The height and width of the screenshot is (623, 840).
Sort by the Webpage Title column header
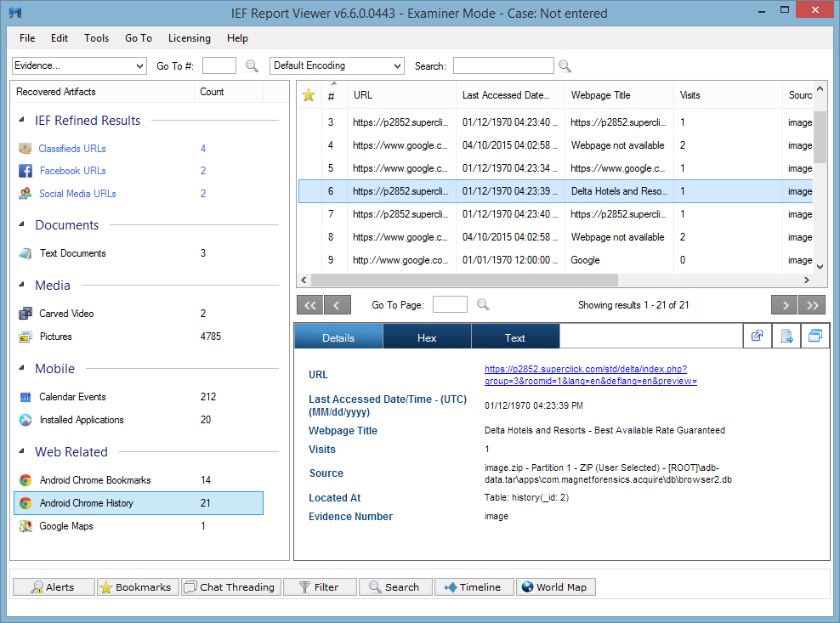click(619, 95)
